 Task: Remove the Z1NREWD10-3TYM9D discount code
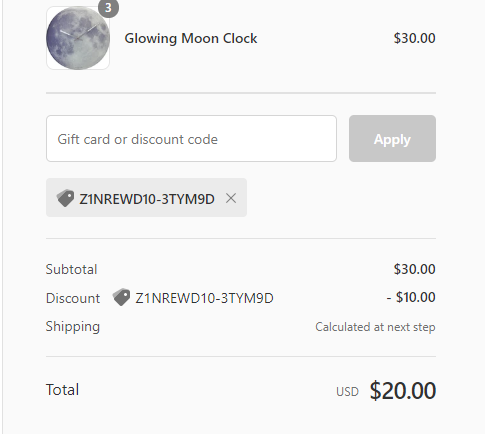pyautogui.click(x=231, y=198)
